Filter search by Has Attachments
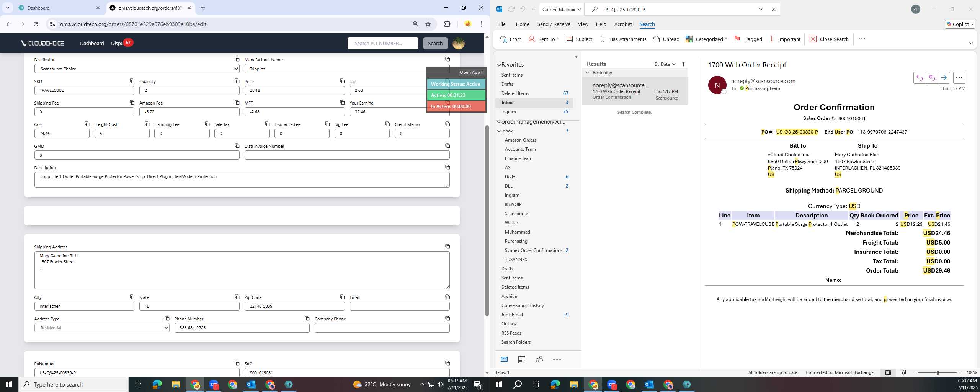The image size is (980, 392). point(622,39)
